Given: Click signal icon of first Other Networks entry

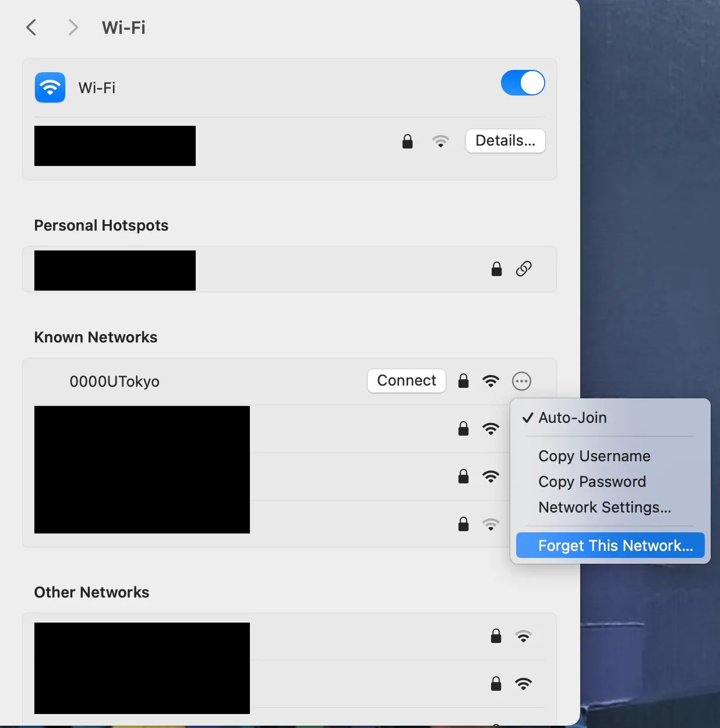Looking at the screenshot, I should pos(524,637).
